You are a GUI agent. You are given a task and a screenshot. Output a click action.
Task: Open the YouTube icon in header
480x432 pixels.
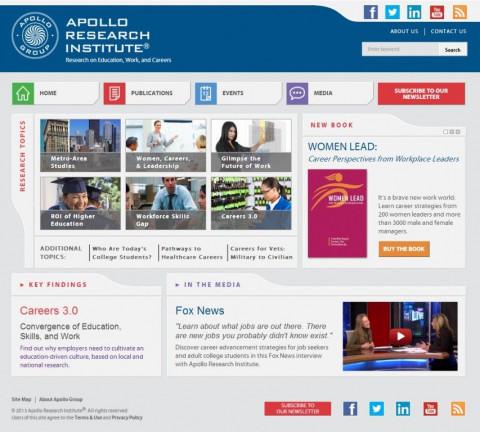coord(437,12)
